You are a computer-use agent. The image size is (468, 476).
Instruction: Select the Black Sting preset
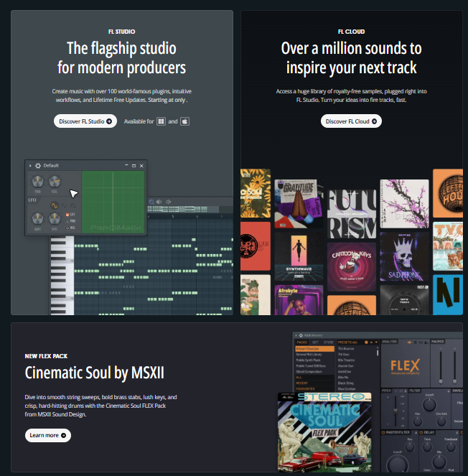point(346,383)
